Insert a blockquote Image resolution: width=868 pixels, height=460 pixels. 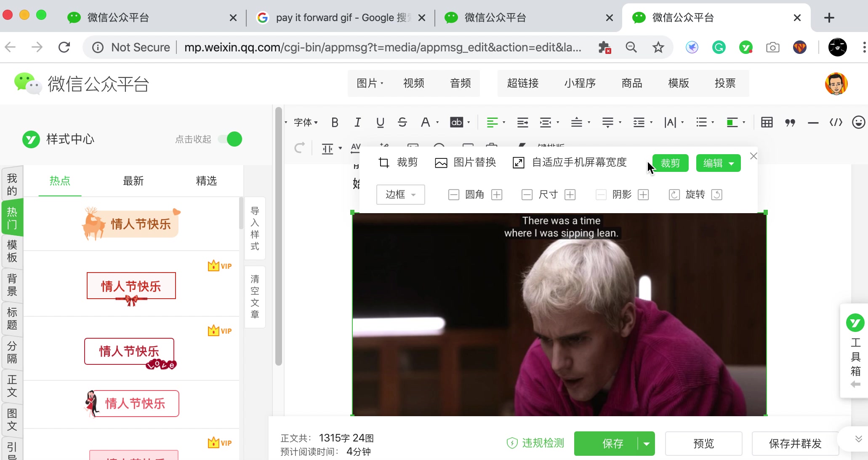pyautogui.click(x=790, y=123)
